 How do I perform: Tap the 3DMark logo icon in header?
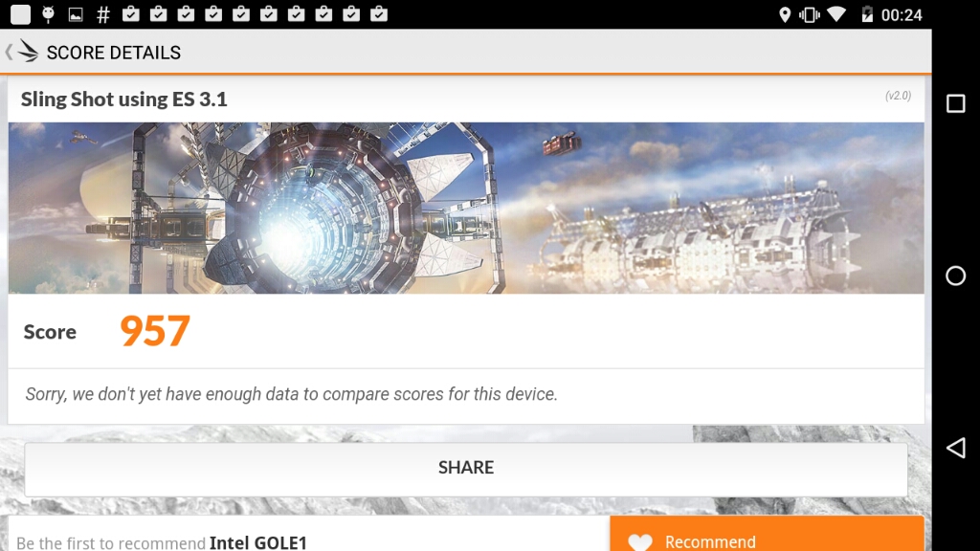click(x=28, y=52)
